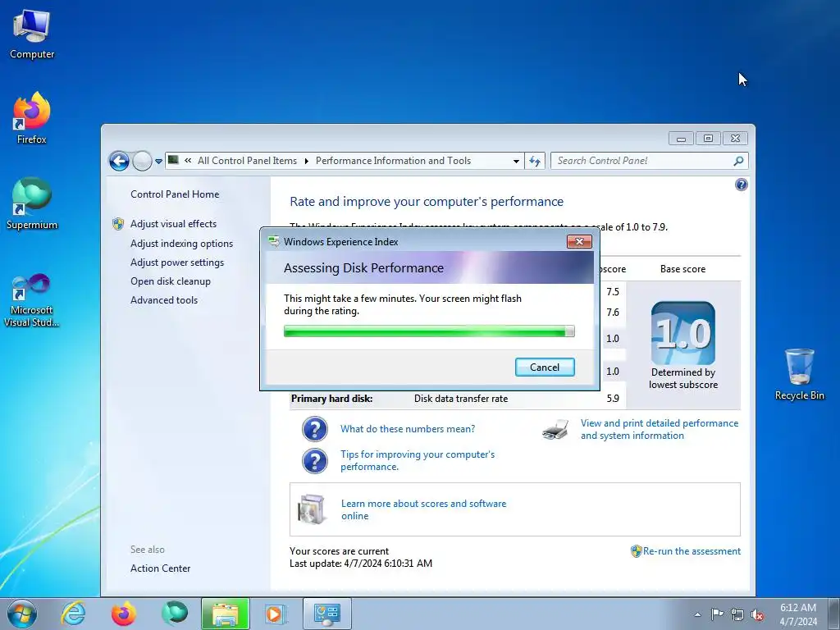840x630 pixels.
Task: Open Windows Media Player from taskbar
Action: tap(276, 614)
